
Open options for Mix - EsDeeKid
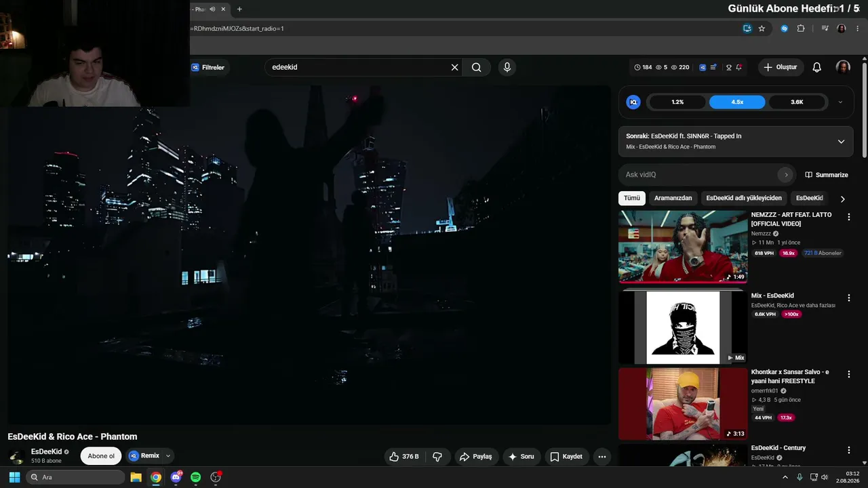[x=848, y=298]
